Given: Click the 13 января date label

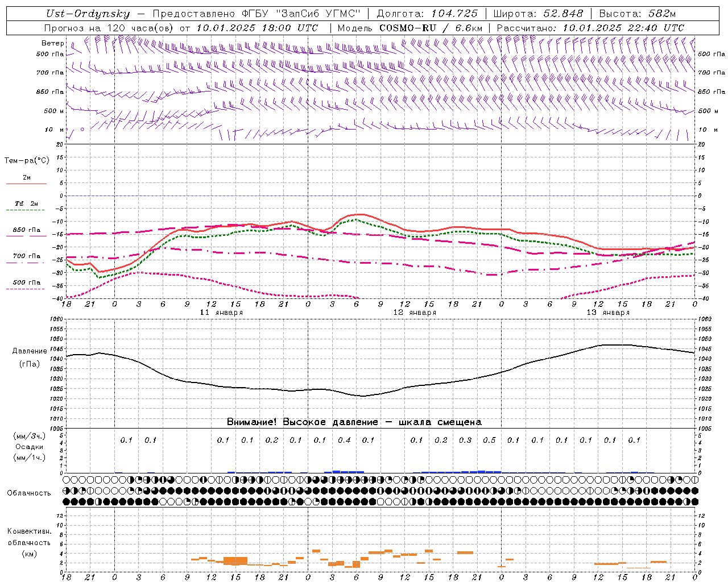Looking at the screenshot, I should [x=608, y=313].
